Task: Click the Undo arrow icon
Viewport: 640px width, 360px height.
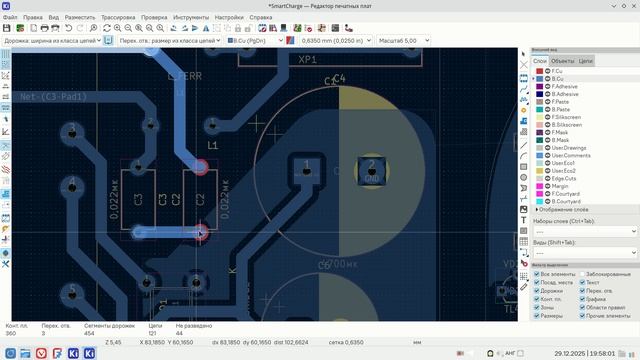Action: click(x=69, y=28)
